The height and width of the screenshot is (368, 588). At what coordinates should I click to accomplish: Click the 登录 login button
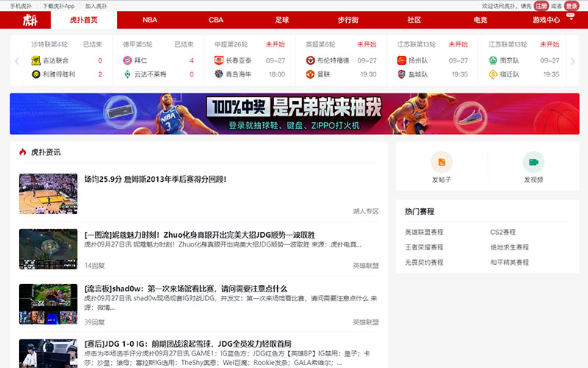571,6
